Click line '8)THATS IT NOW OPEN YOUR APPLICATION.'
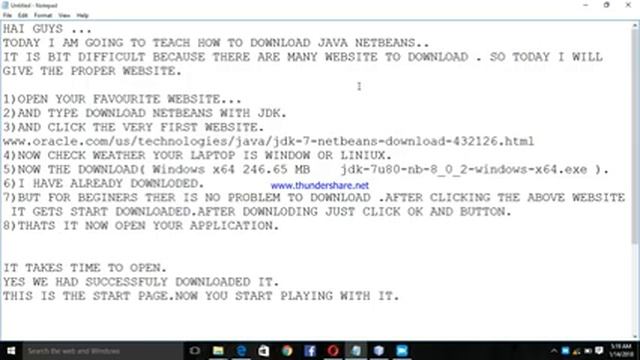 point(141,226)
